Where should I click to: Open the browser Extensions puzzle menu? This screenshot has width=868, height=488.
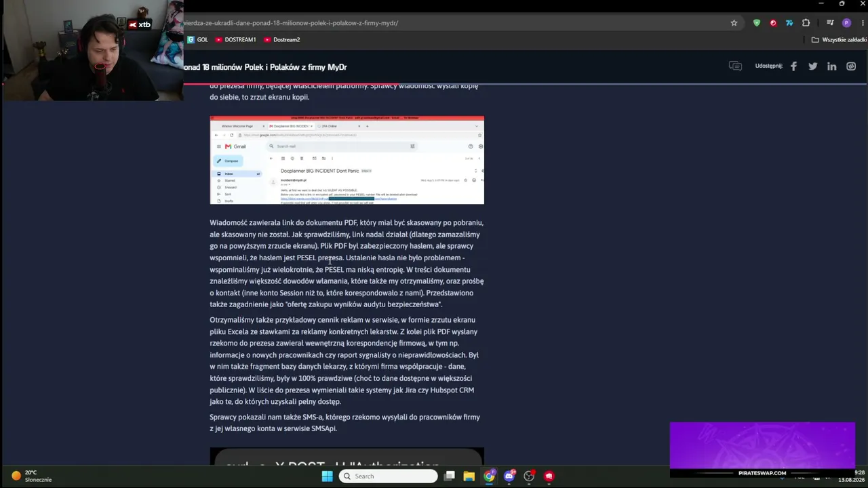(x=806, y=23)
